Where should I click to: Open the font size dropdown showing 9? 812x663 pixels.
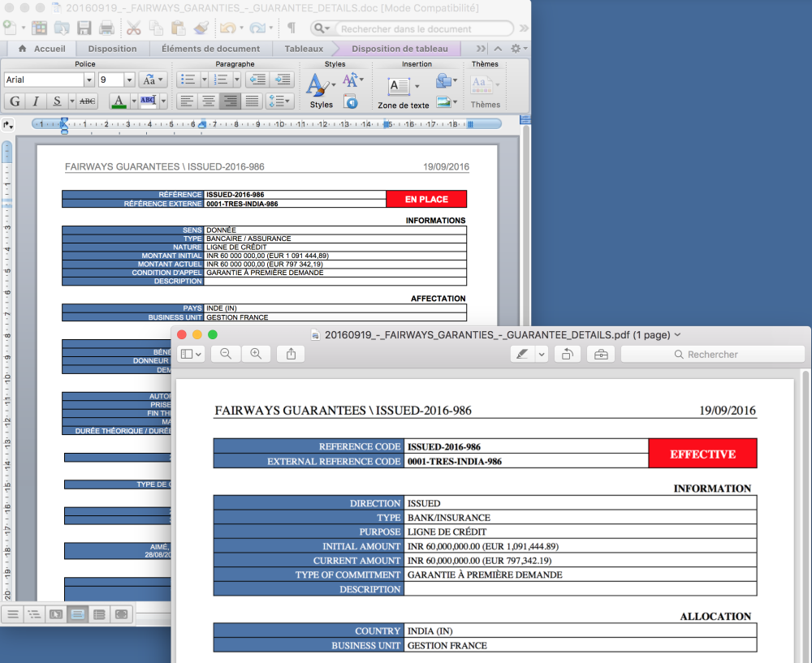pos(129,80)
